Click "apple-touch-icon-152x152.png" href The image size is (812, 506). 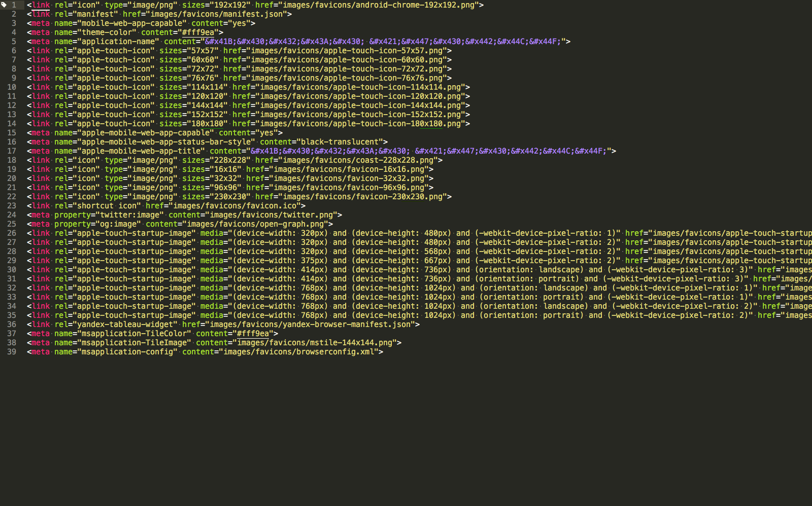click(x=397, y=115)
